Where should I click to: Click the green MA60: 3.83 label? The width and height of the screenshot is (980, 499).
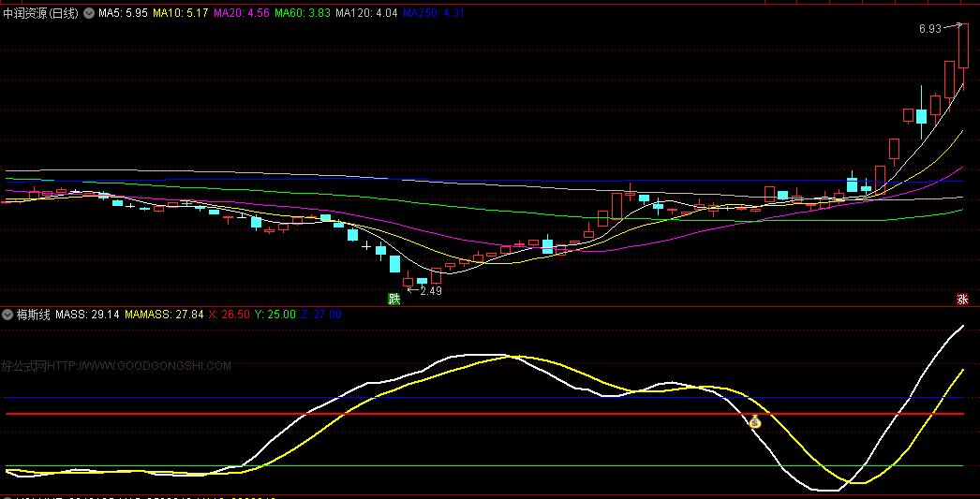[x=303, y=13]
